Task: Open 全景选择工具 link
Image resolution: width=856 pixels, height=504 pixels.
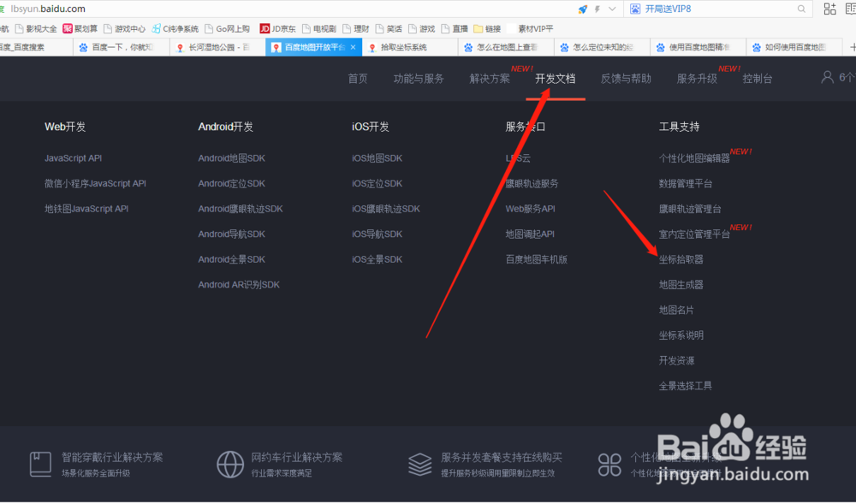Action: pyautogui.click(x=685, y=386)
